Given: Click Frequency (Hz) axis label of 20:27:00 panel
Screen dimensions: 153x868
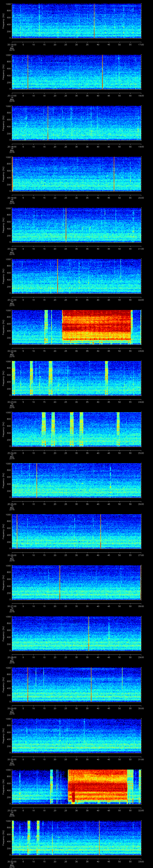Looking at the screenshot, I should [x=3, y=583].
